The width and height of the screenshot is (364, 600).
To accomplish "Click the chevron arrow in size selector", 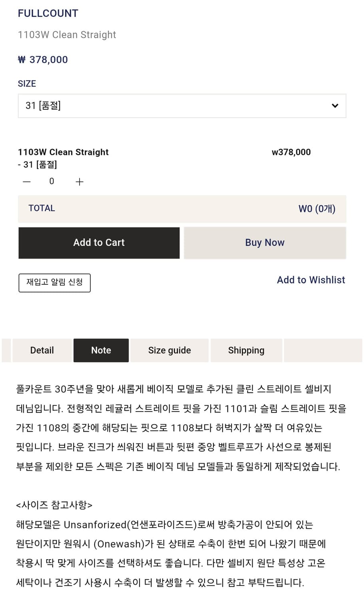I will (x=335, y=106).
